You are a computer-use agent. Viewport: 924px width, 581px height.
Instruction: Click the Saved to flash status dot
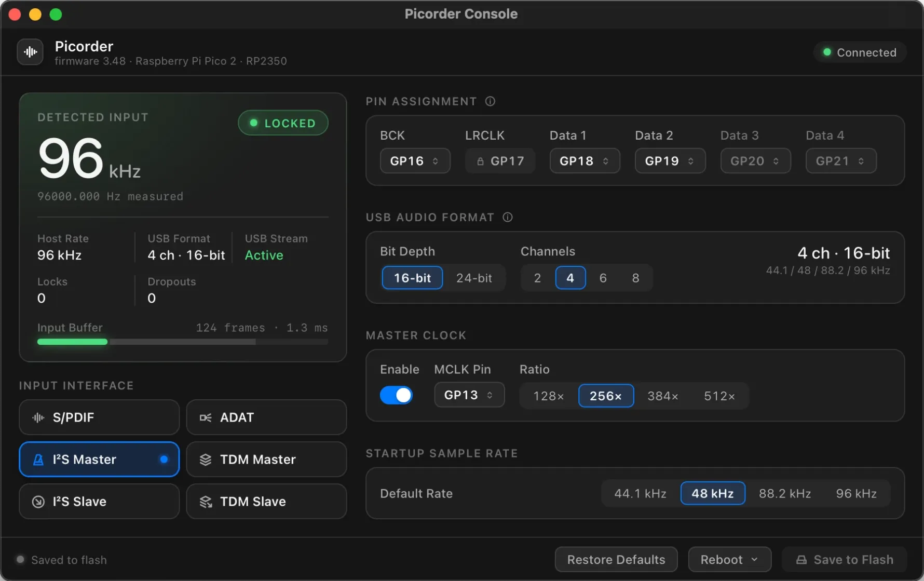[x=20, y=560]
